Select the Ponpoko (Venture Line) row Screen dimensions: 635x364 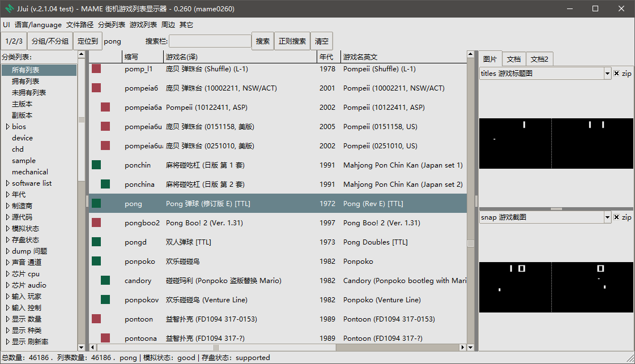[278, 300]
